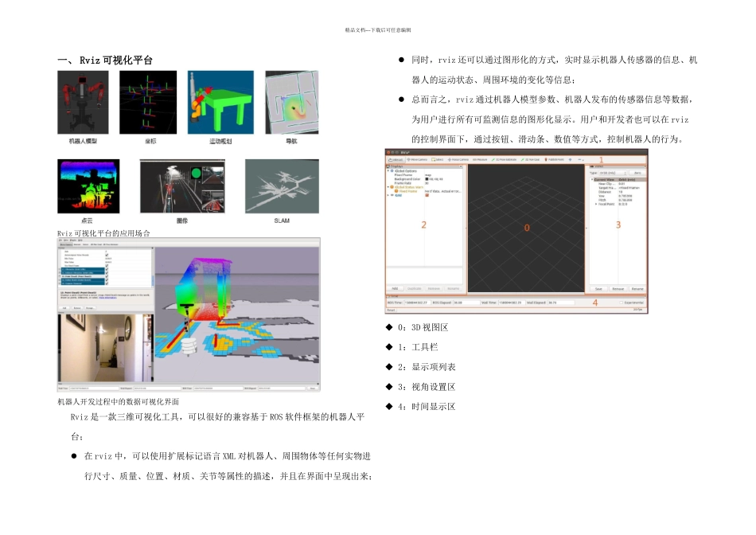
Task: Activate the Select tool in the toolbar with numbered regions
Action: pos(438,160)
